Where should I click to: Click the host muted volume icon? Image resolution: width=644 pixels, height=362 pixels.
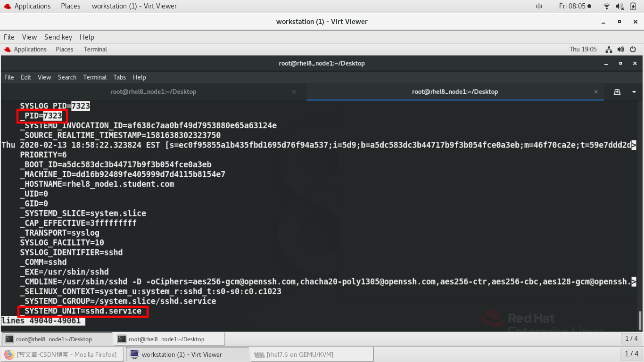click(x=620, y=6)
